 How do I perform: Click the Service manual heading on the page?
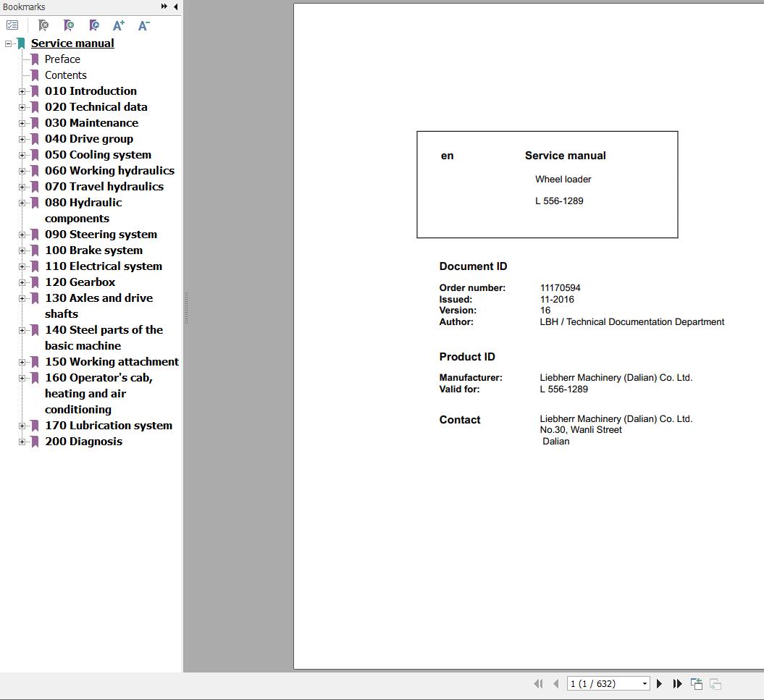point(565,156)
